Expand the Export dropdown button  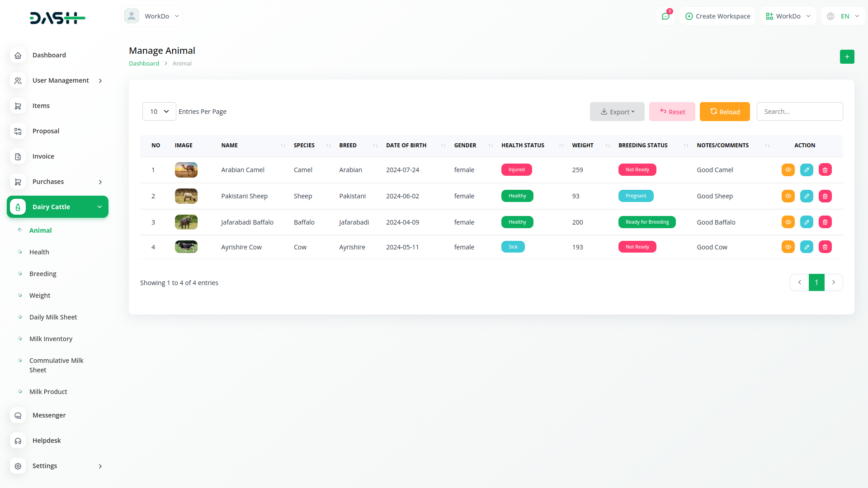tap(617, 112)
